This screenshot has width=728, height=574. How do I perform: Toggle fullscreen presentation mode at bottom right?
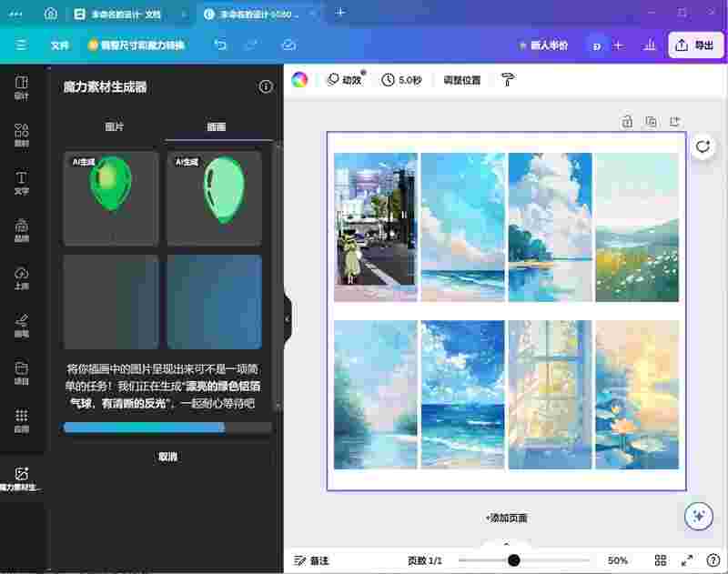tap(686, 561)
